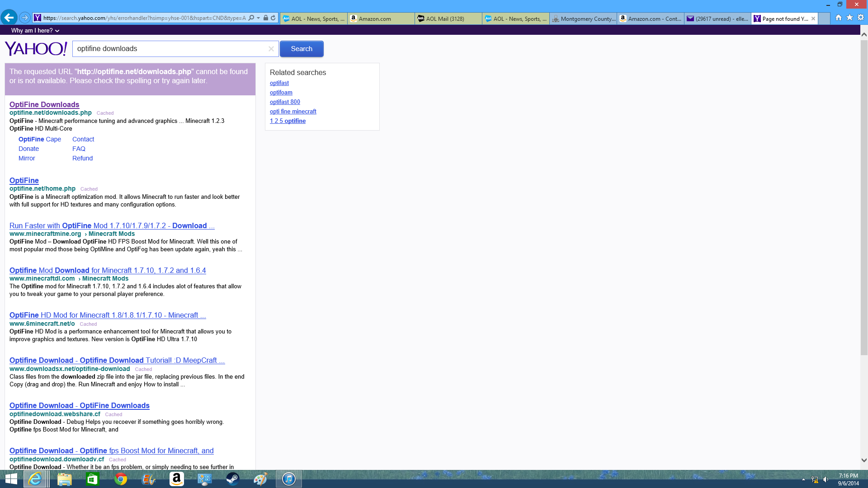Switch to the (29617 unread) mail tab
This screenshot has width=868, height=488.
718,19
